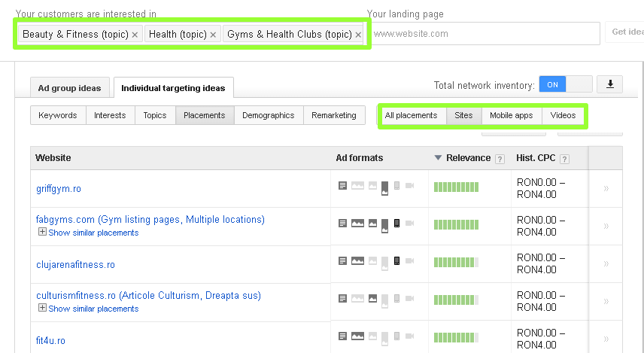Add fit4u.ro using its double-arrow icon

point(606,339)
